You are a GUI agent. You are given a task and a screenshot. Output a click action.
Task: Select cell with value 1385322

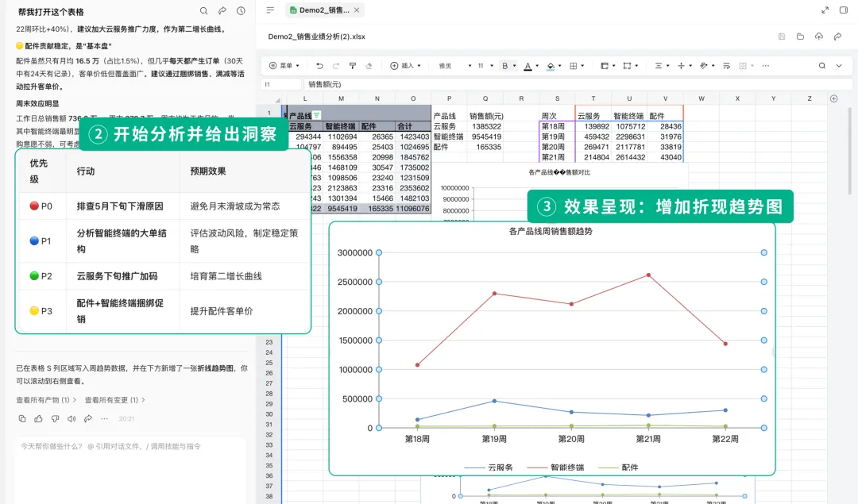[x=486, y=126]
